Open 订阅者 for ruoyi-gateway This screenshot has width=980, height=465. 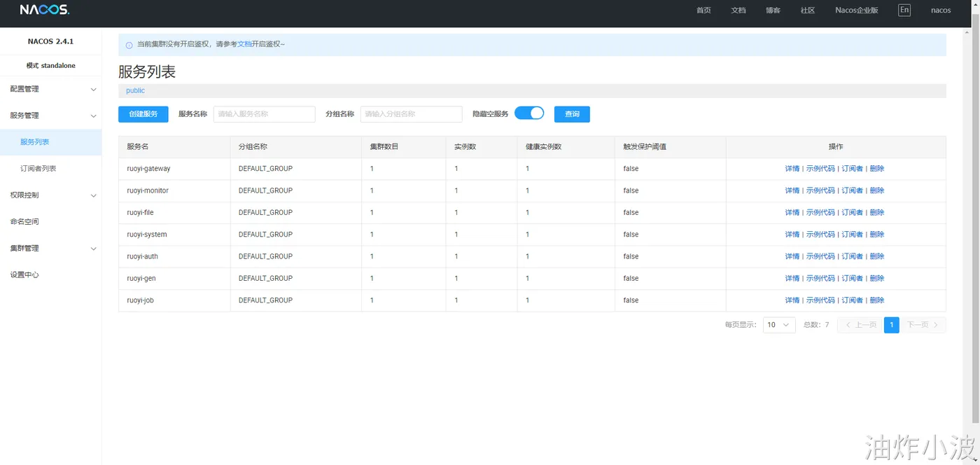pyautogui.click(x=853, y=169)
